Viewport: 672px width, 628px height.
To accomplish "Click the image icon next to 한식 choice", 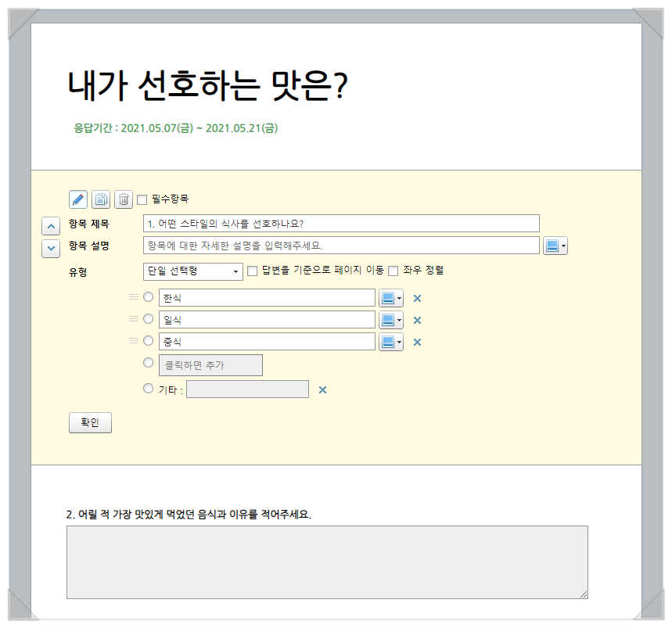I will coord(387,297).
